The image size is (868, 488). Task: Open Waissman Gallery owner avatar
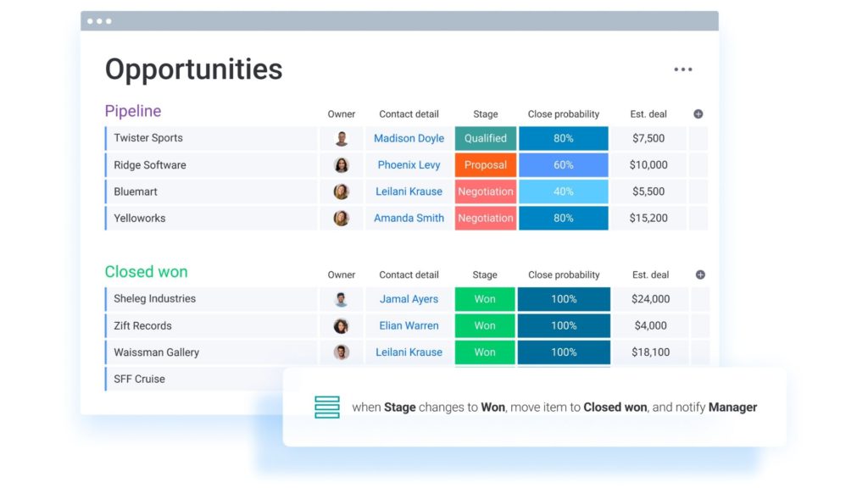pyautogui.click(x=342, y=352)
